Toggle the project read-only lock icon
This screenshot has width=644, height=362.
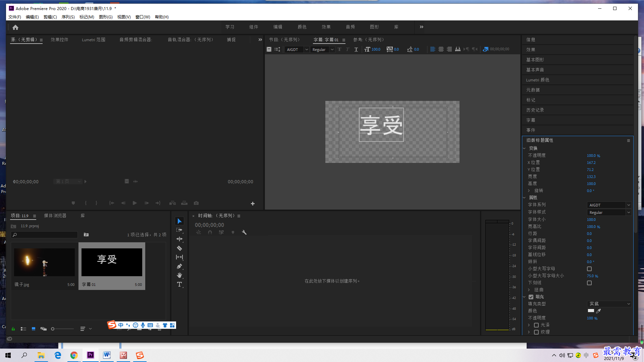coord(13,329)
